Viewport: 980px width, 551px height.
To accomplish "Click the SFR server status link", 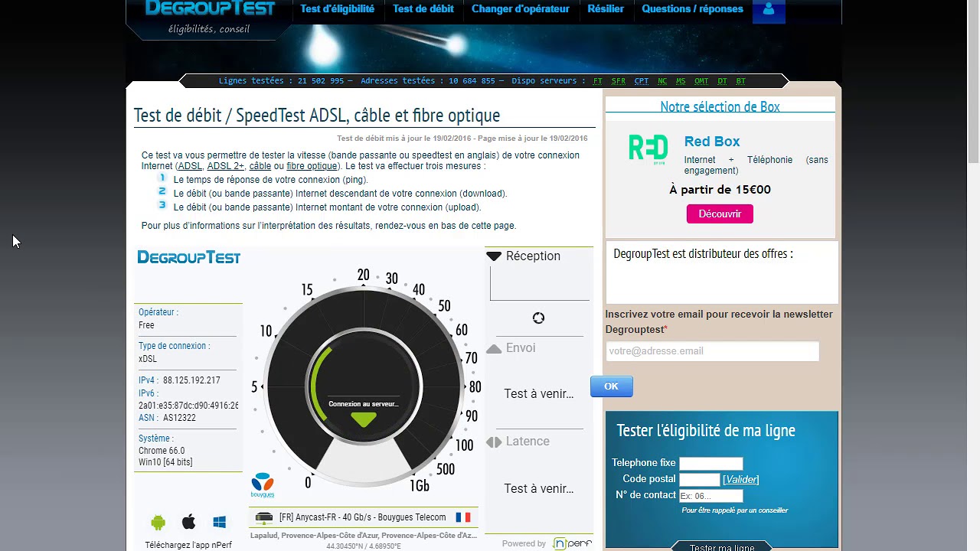I will pyautogui.click(x=618, y=81).
